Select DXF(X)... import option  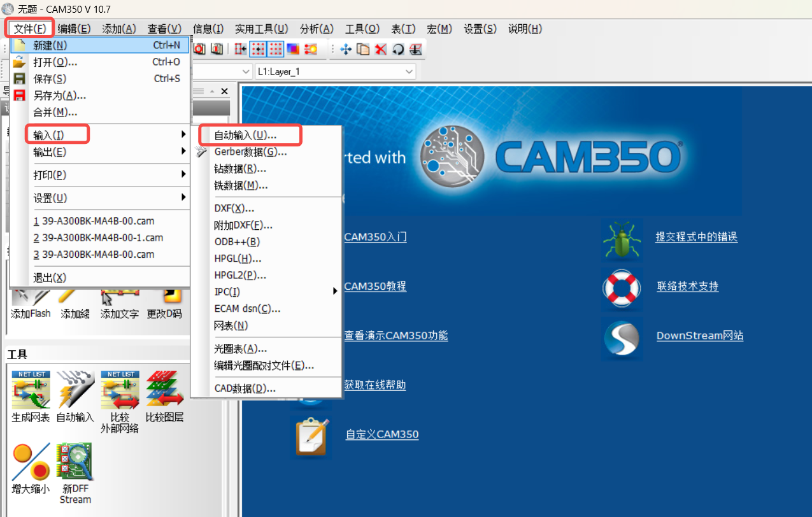coord(266,208)
